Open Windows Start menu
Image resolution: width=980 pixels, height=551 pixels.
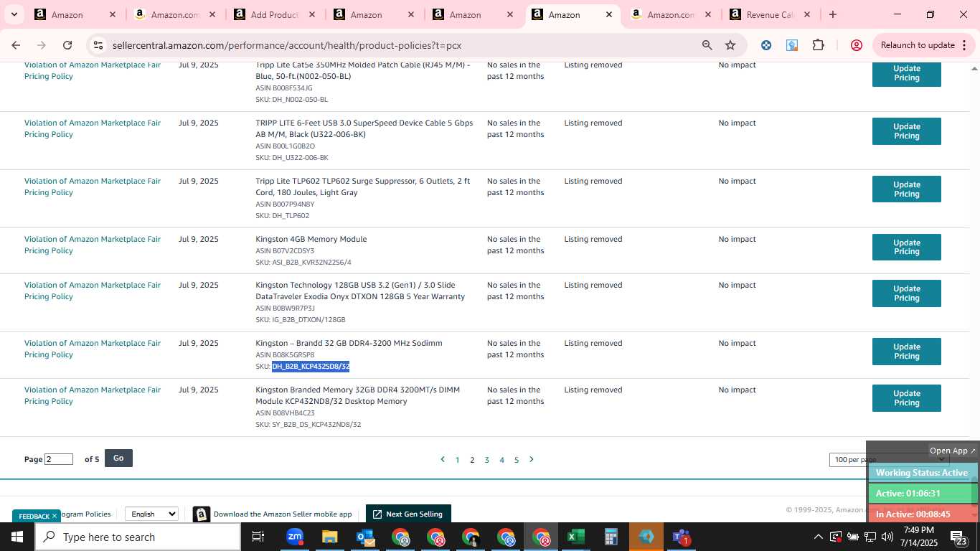tap(17, 537)
